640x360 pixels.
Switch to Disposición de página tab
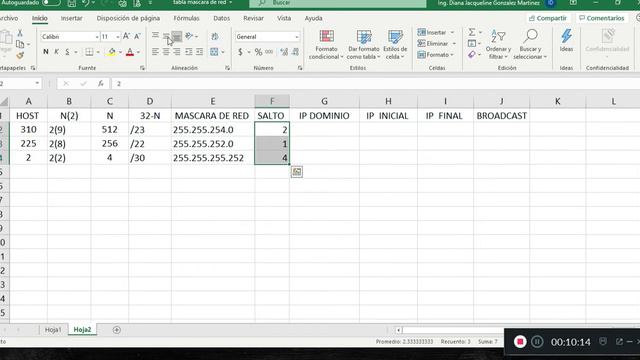(128, 18)
